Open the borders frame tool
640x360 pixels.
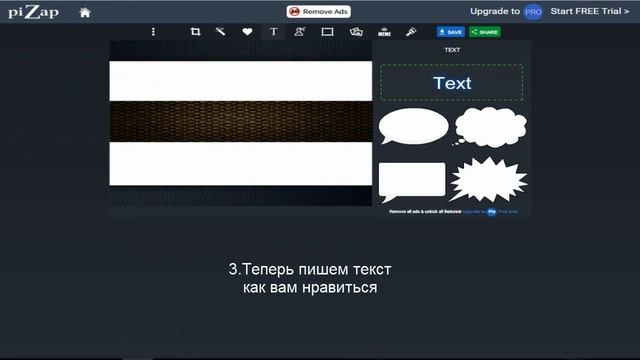327,32
